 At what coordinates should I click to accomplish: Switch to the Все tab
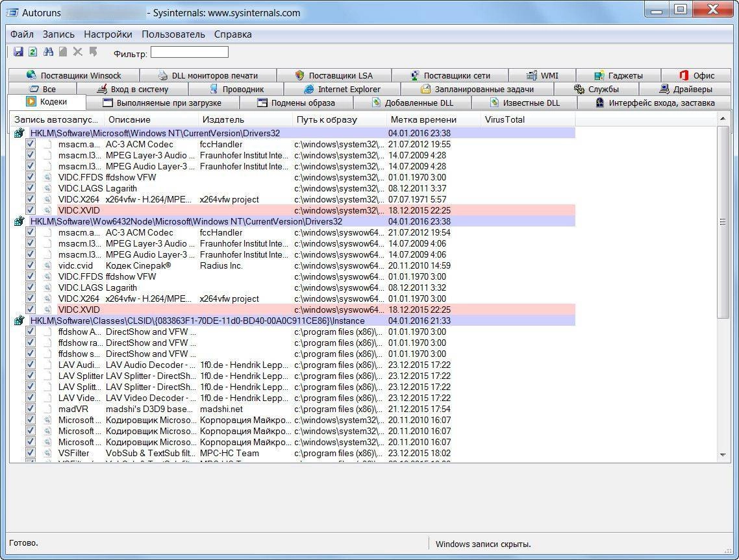coord(42,89)
